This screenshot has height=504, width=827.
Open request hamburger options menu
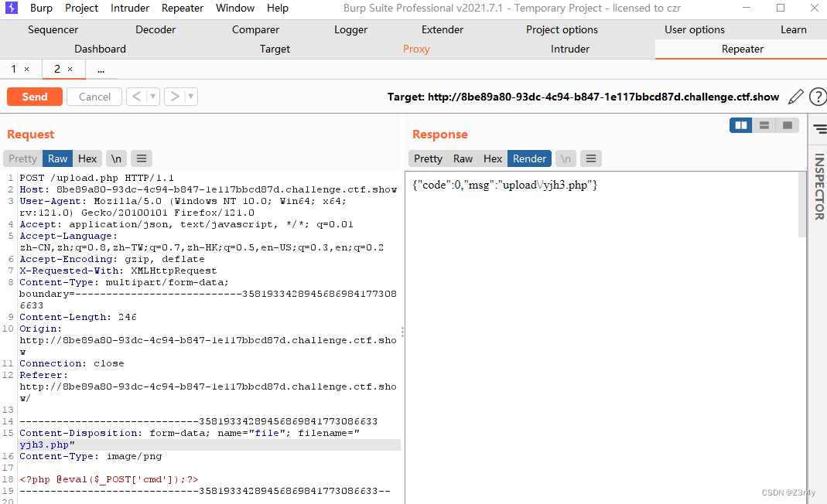[142, 158]
